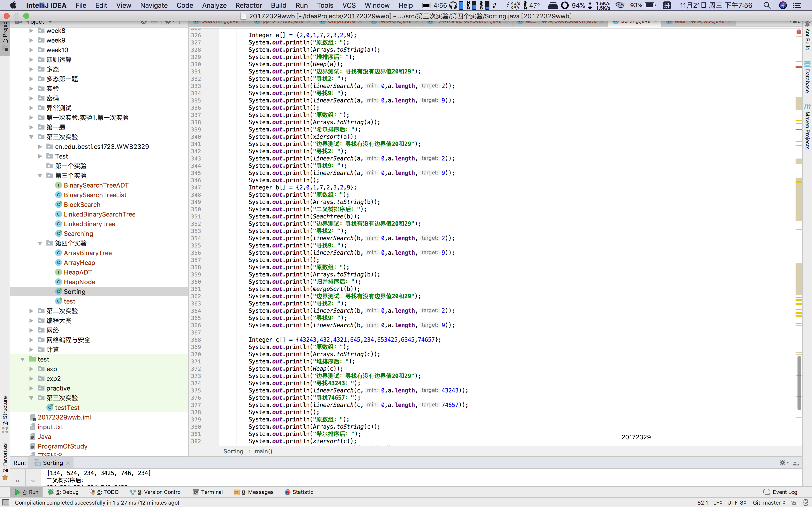Screen dimensions: 812x507
Task: Click the cursor position 82:1 indicator
Action: pyautogui.click(x=703, y=503)
